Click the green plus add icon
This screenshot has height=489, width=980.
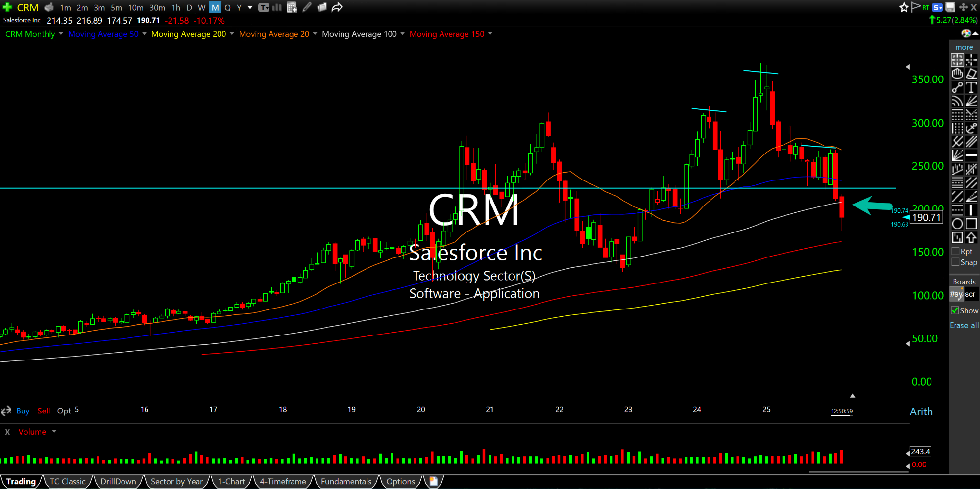[x=7, y=7]
